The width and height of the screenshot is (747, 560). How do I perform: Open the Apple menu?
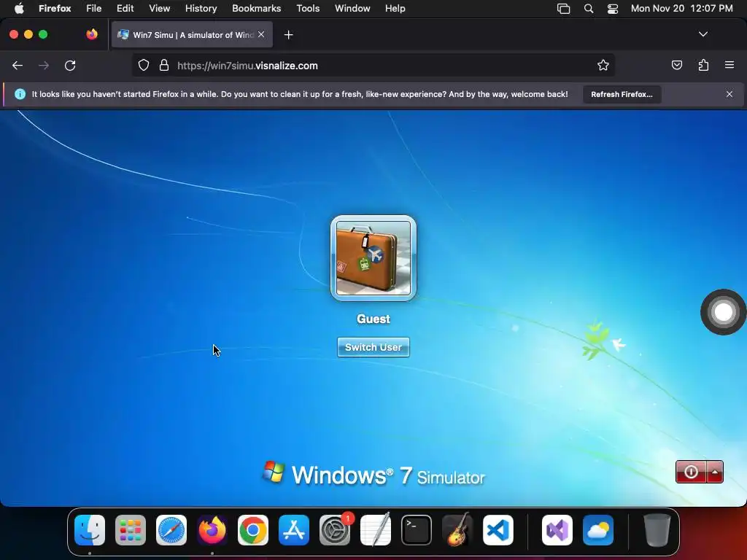pos(19,8)
